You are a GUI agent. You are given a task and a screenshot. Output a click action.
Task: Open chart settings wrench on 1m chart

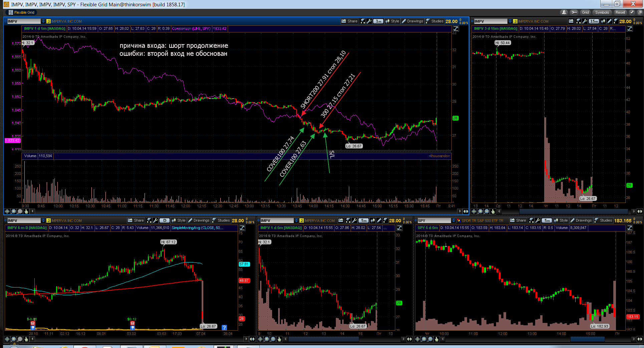pos(369,21)
